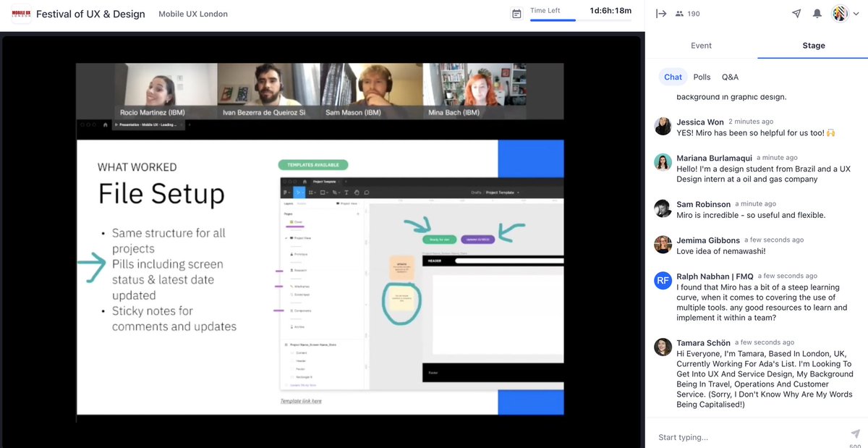Collapse the sidebar with the arrow icon
Screen dimensions: 868x448
pyautogui.click(x=660, y=14)
